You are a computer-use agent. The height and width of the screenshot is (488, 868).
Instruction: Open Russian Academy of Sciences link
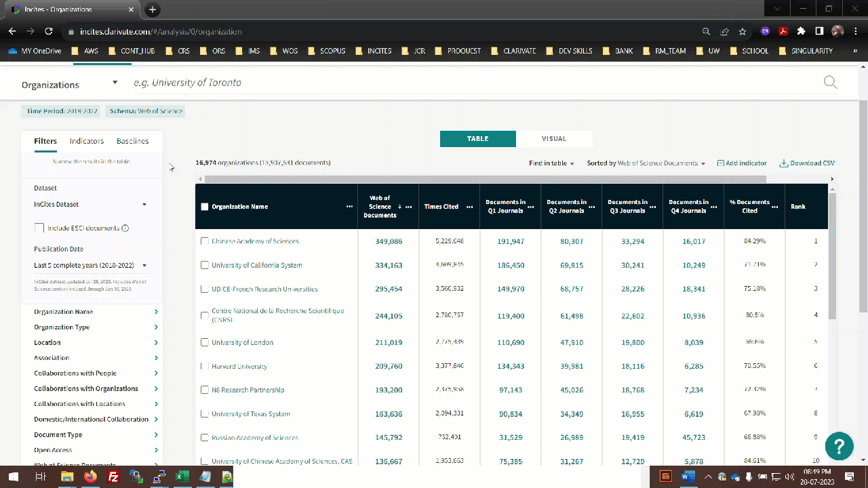pos(255,438)
